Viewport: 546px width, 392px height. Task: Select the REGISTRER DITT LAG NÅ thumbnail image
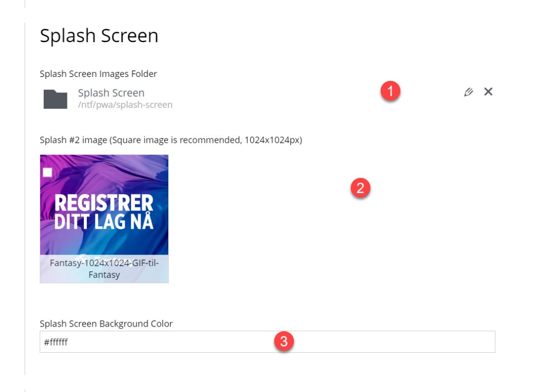tap(104, 219)
